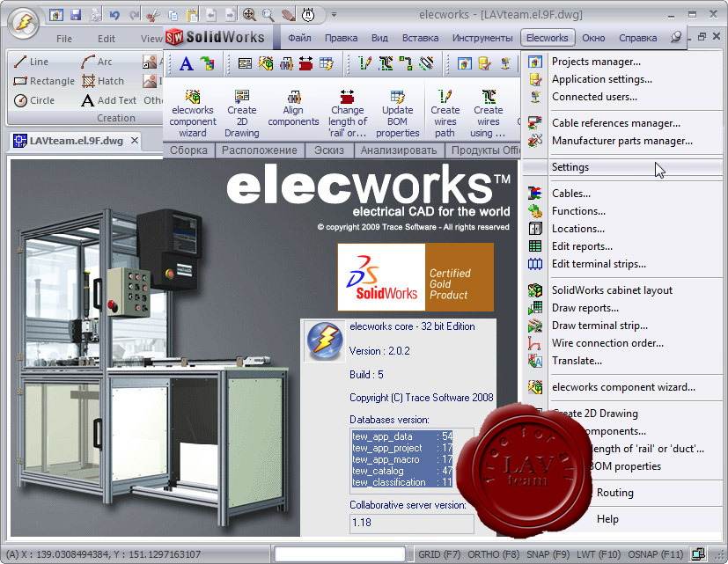
Task: Click Update BOM properties in command manager
Action: tap(397, 114)
